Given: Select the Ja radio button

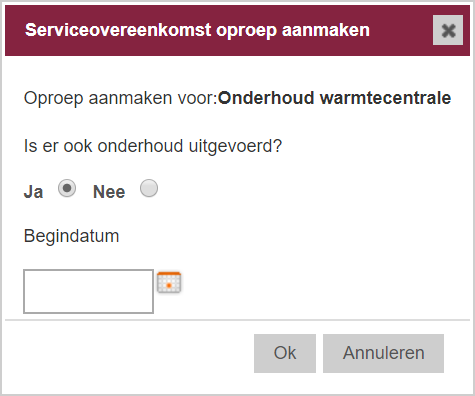Looking at the screenshot, I should pos(67,188).
